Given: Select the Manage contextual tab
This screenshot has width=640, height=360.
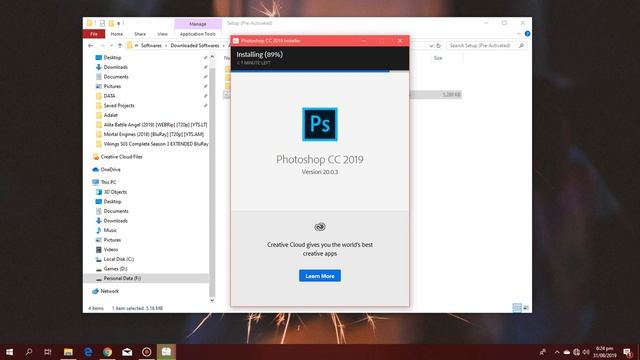Looking at the screenshot, I should pyautogui.click(x=198, y=24).
